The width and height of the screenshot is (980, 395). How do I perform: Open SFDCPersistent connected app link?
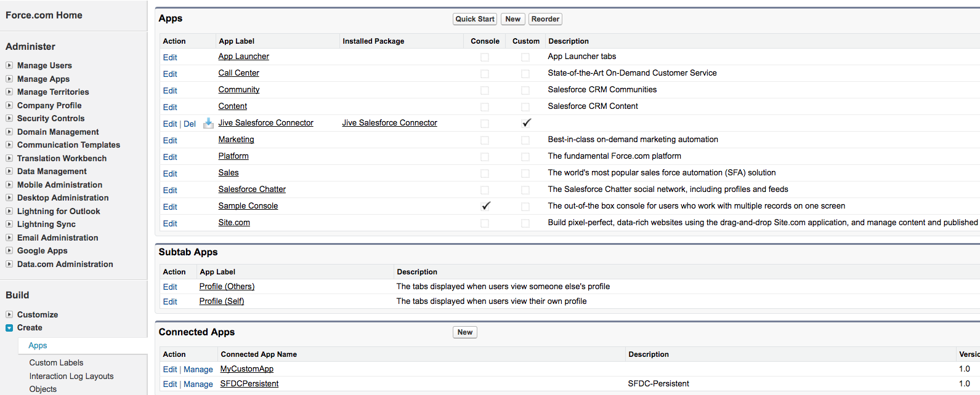249,383
